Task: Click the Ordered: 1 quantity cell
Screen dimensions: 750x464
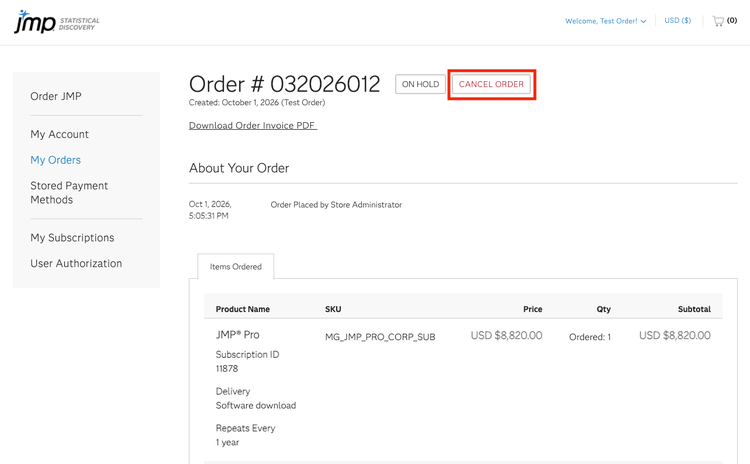Action: coord(590,337)
